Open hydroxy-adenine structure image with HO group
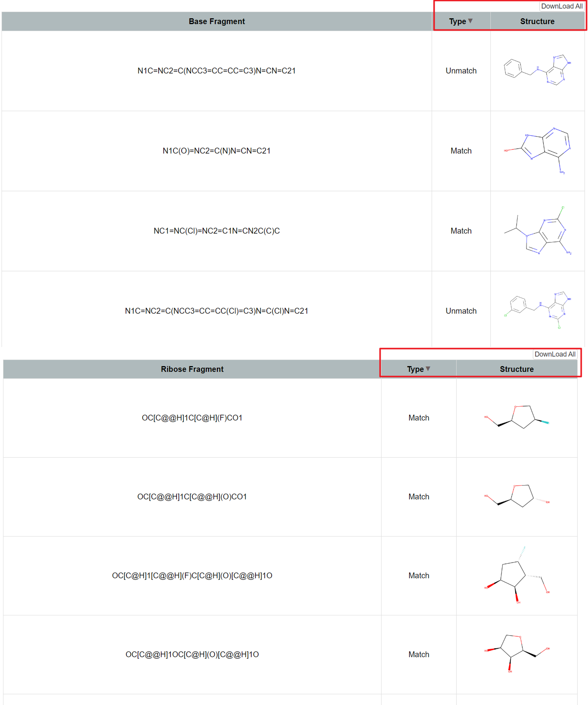 pyautogui.click(x=537, y=150)
